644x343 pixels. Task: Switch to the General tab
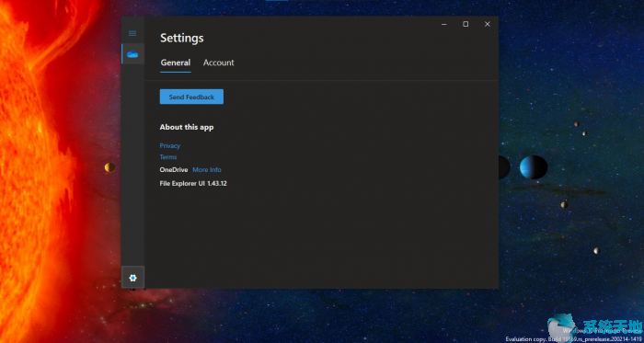[176, 63]
